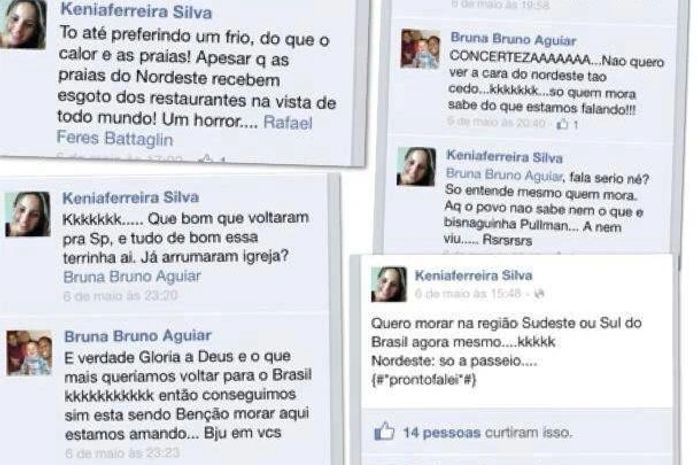This screenshot has height=465, width=697.
Task: Open the 14 pessoas likes list
Action: [442, 432]
